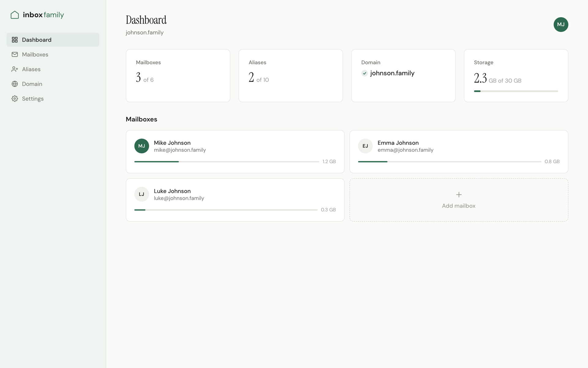Click the Mailboxes envelope icon in sidebar
This screenshot has height=368, width=588.
15,54
